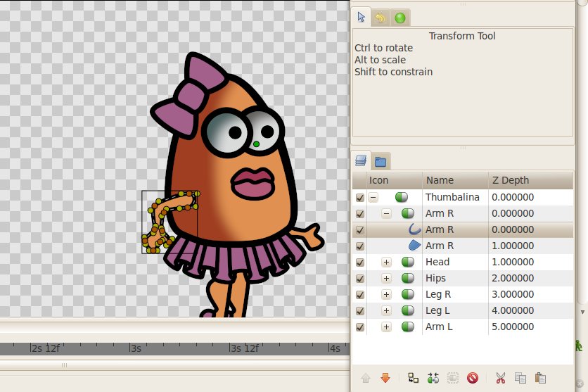
Task: Switch to the blue folder Library tab
Action: 381,162
